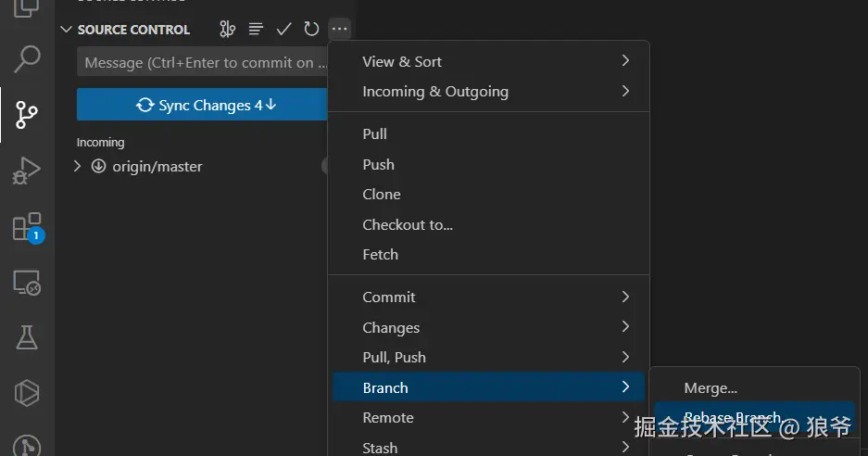Open the Search view in activity bar
This screenshot has height=456, width=868.
pyautogui.click(x=27, y=59)
